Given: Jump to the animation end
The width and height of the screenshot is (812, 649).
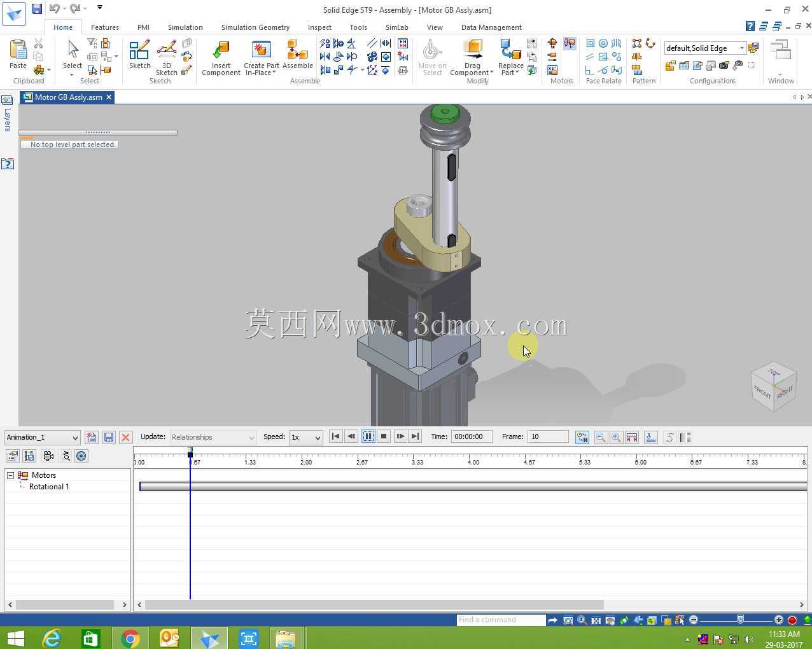Looking at the screenshot, I should pyautogui.click(x=416, y=436).
